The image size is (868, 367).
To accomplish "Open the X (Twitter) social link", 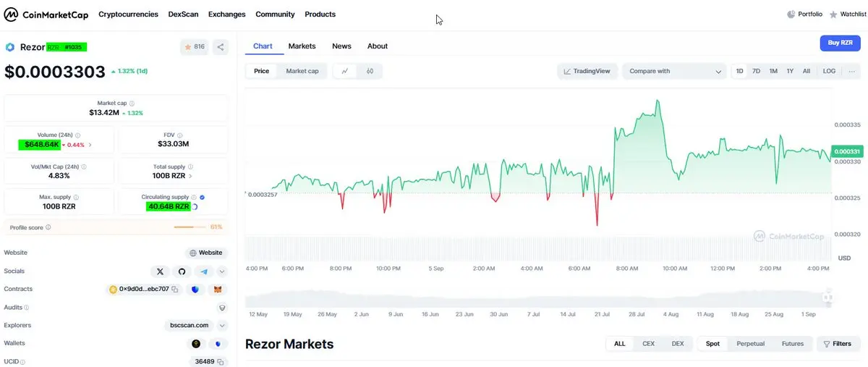I will tap(160, 271).
